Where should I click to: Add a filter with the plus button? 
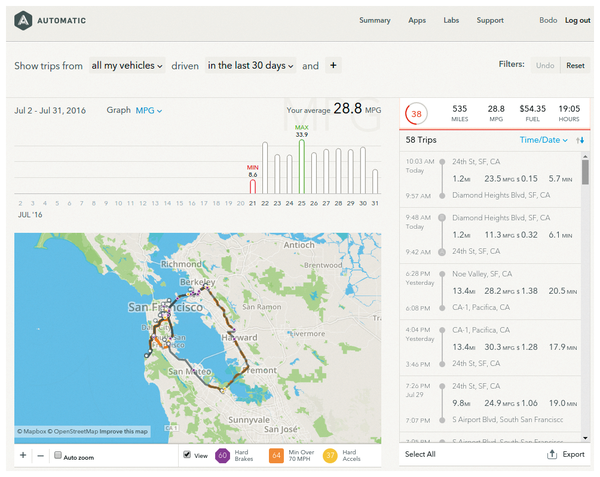coord(333,65)
